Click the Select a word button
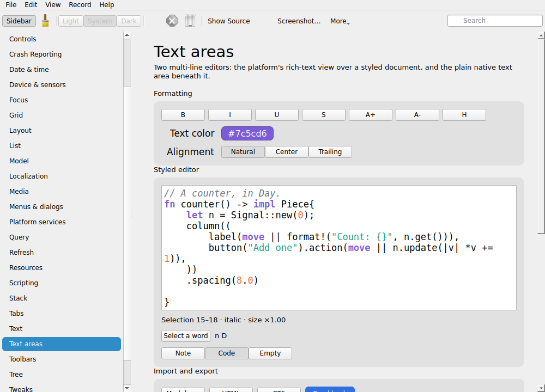This screenshot has height=392, width=545. tap(186, 336)
